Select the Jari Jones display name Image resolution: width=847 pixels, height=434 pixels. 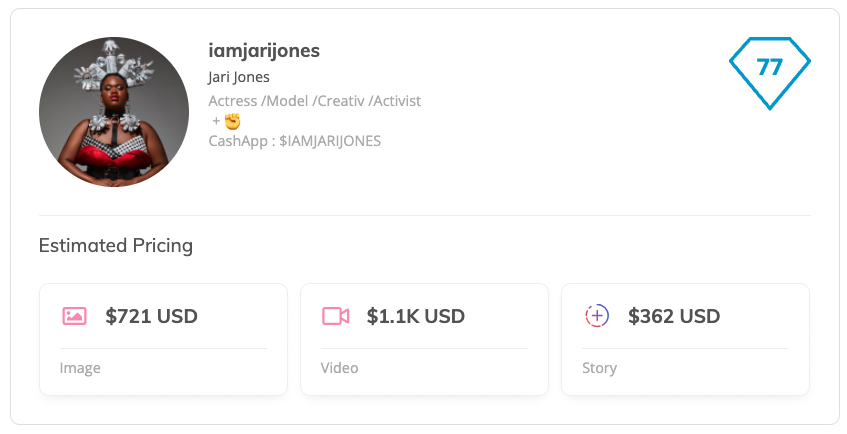tap(239, 77)
